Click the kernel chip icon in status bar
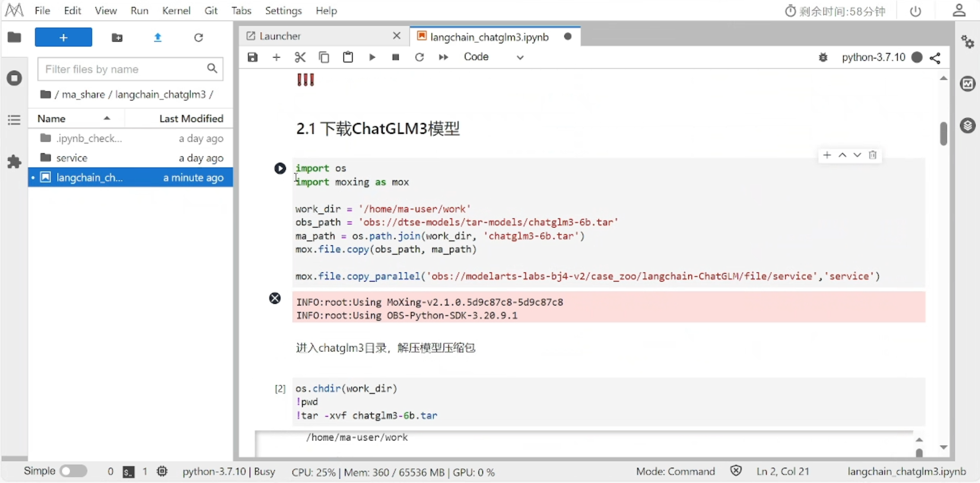The height and width of the screenshot is (483, 980). (162, 471)
